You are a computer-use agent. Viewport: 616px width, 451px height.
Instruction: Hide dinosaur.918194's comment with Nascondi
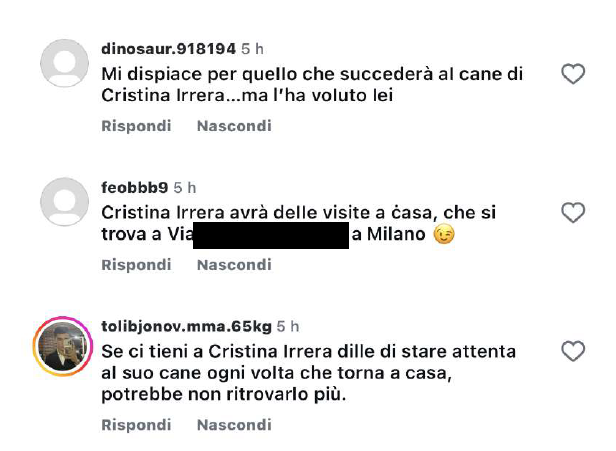(234, 126)
